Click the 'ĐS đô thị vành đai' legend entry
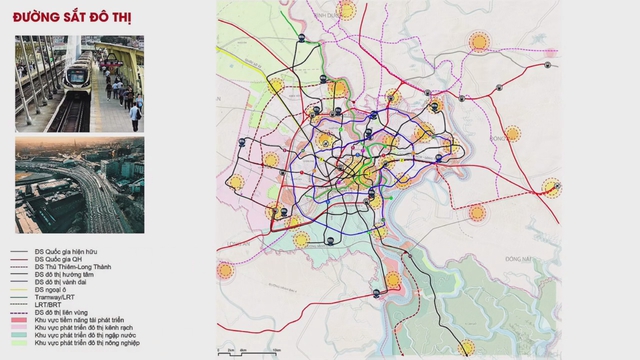The image size is (640, 360). pyautogui.click(x=48, y=282)
